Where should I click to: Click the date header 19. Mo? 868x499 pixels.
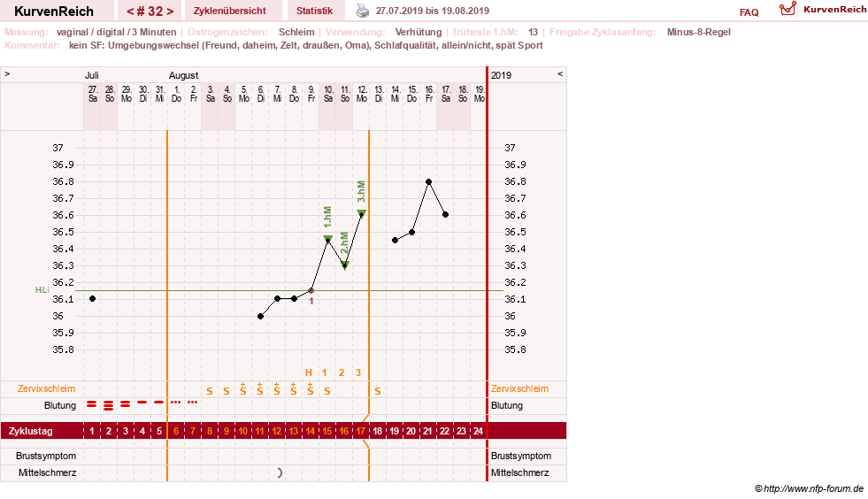click(480, 94)
